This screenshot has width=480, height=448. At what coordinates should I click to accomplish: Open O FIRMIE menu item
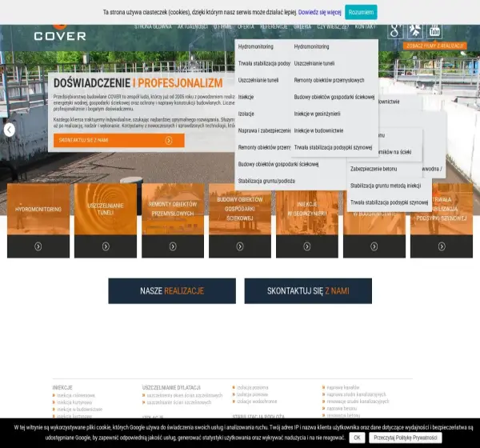coord(222,27)
